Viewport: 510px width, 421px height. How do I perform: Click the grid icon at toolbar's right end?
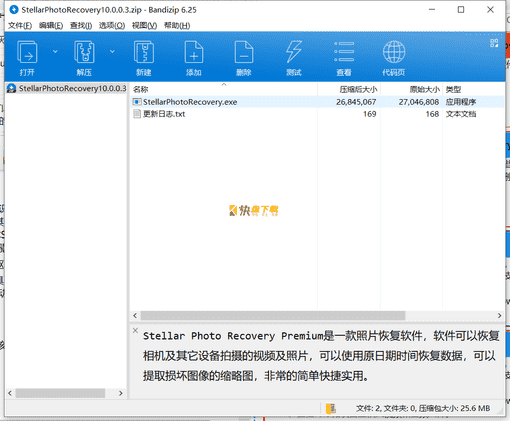(494, 43)
